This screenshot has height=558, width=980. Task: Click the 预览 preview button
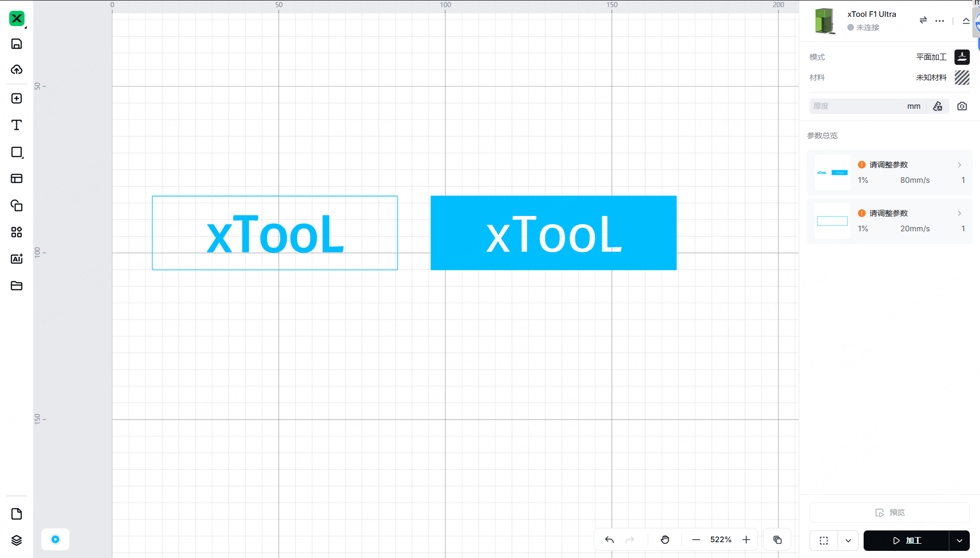click(889, 513)
